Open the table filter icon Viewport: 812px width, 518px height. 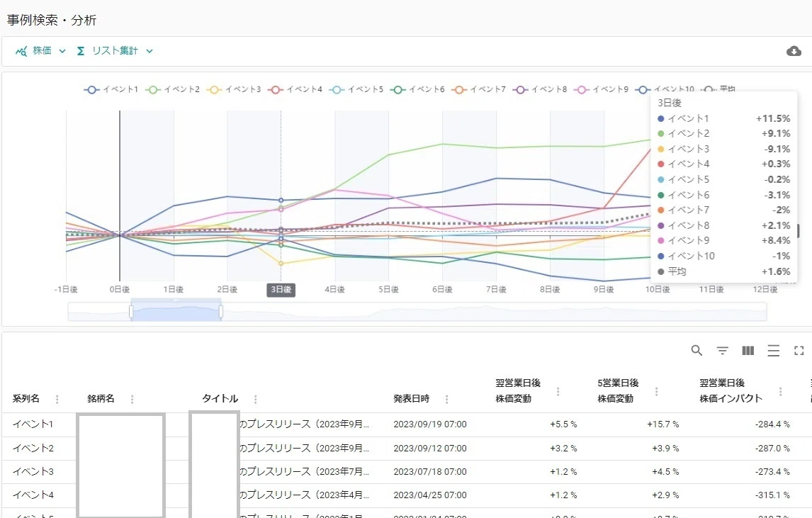(x=723, y=351)
